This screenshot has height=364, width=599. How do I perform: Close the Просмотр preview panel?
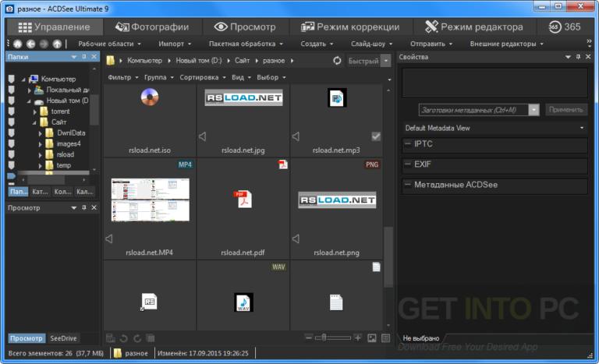point(94,207)
